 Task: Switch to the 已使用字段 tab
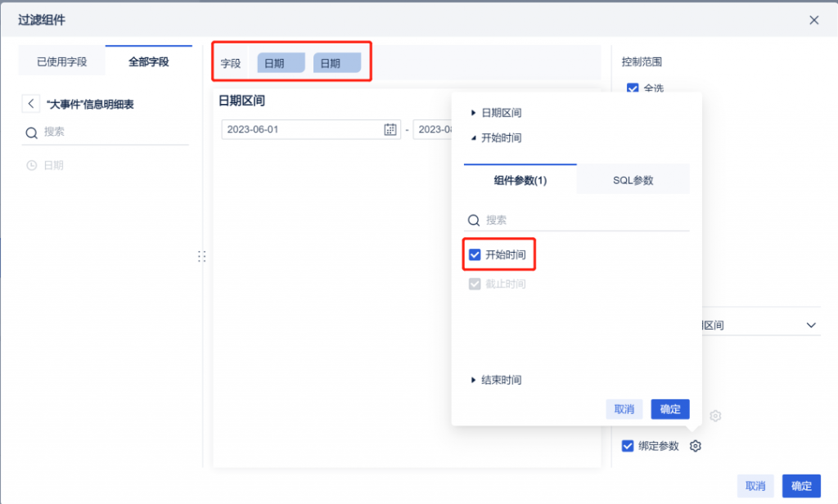click(62, 61)
